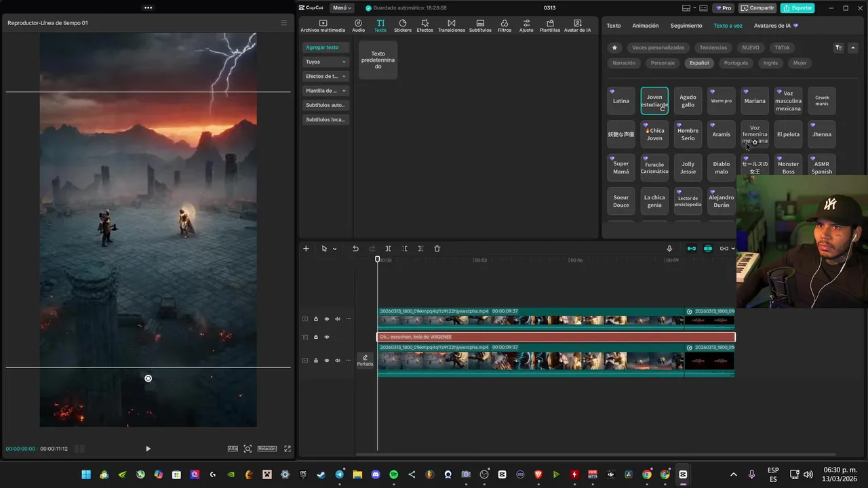Lock the bottom video track

pyautogui.click(x=315, y=361)
